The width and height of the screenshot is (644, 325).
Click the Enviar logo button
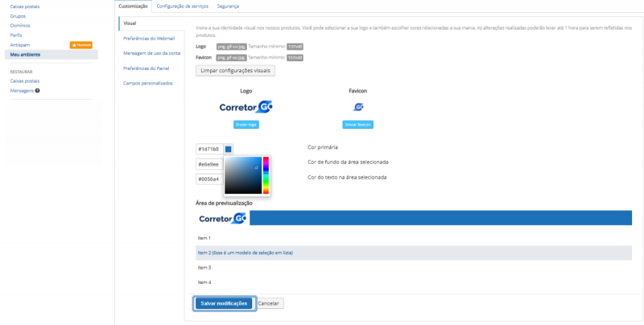point(246,125)
